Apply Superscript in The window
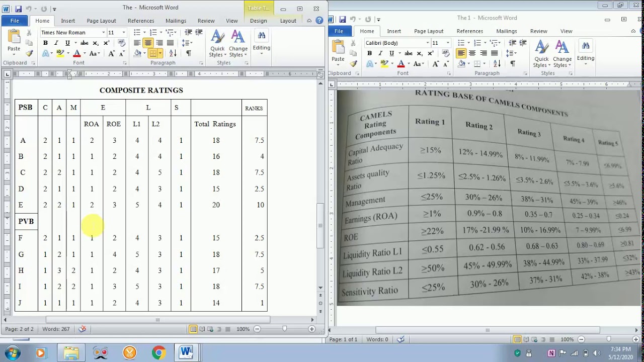 click(106, 43)
